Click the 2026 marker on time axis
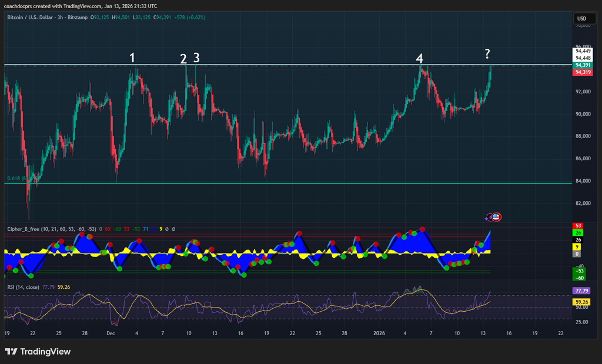The height and width of the screenshot is (364, 602). (x=379, y=333)
